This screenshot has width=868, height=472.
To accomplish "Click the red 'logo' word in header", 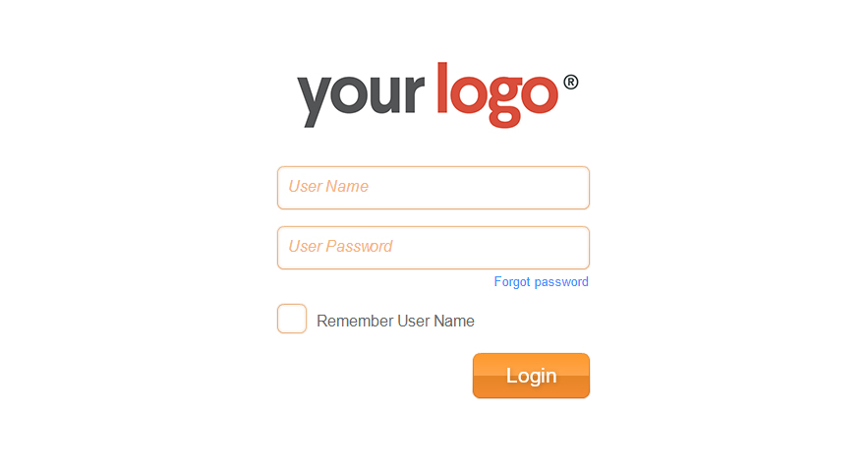I will [x=497, y=95].
